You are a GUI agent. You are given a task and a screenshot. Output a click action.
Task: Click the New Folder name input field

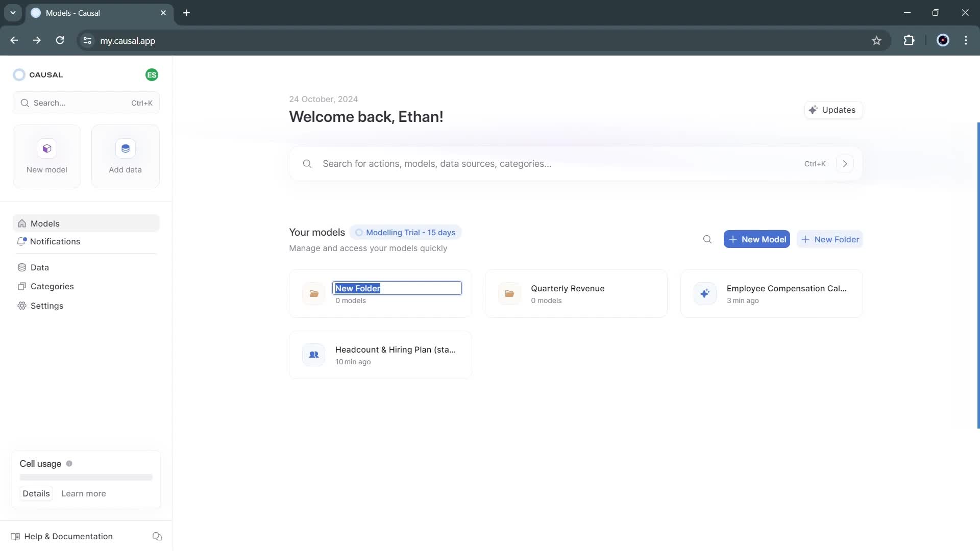pos(397,288)
